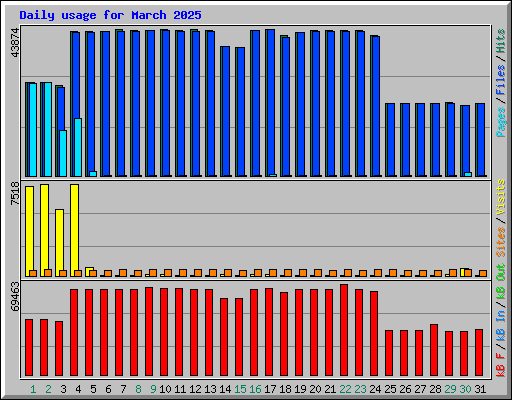Image resolution: width=512 pixels, height=400 pixels.
Task: Click the red kB bar for day 25
Action: click(389, 353)
